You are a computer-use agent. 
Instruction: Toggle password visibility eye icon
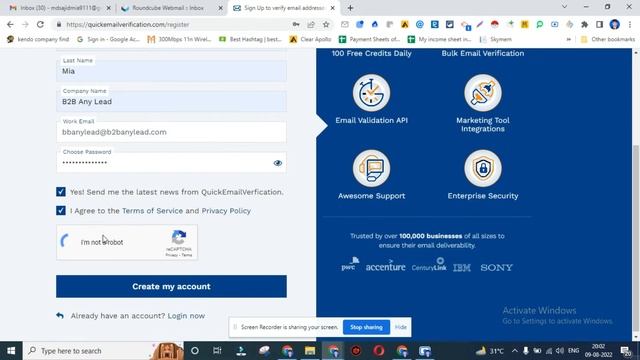pos(278,163)
